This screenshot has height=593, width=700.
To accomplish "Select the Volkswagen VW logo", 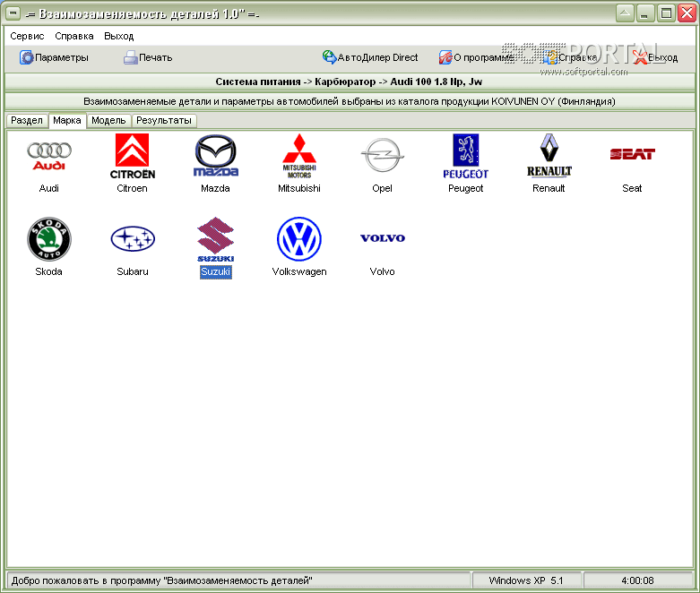I will (299, 239).
